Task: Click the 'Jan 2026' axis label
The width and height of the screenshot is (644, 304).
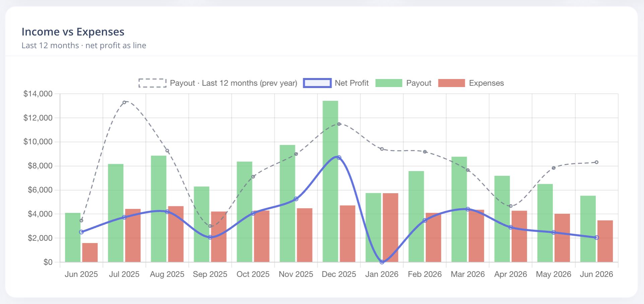Action: click(382, 274)
